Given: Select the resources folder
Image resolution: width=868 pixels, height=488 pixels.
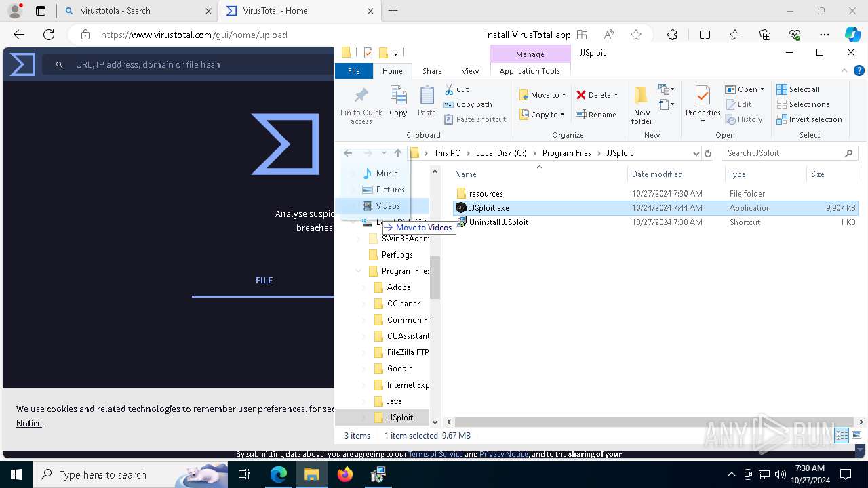Looking at the screenshot, I should (486, 194).
